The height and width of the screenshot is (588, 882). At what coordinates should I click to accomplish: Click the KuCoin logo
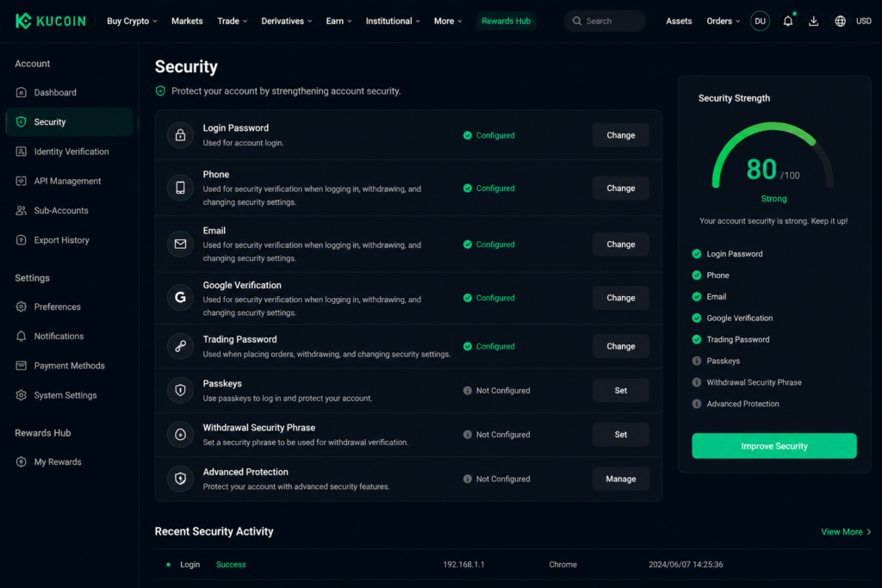pos(51,21)
